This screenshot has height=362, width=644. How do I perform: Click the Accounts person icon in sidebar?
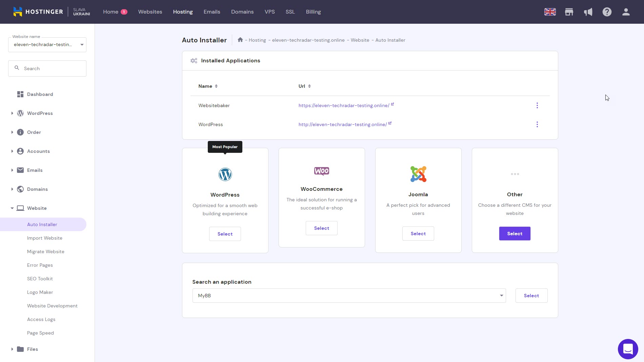pyautogui.click(x=20, y=151)
